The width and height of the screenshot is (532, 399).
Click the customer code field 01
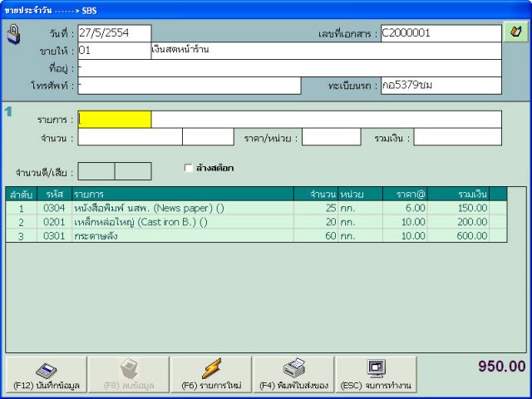coord(115,51)
